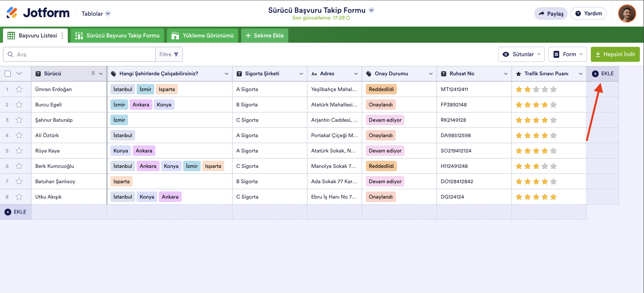The image size is (644, 293).
Task: Expand the Form dropdown
Action: [568, 54]
